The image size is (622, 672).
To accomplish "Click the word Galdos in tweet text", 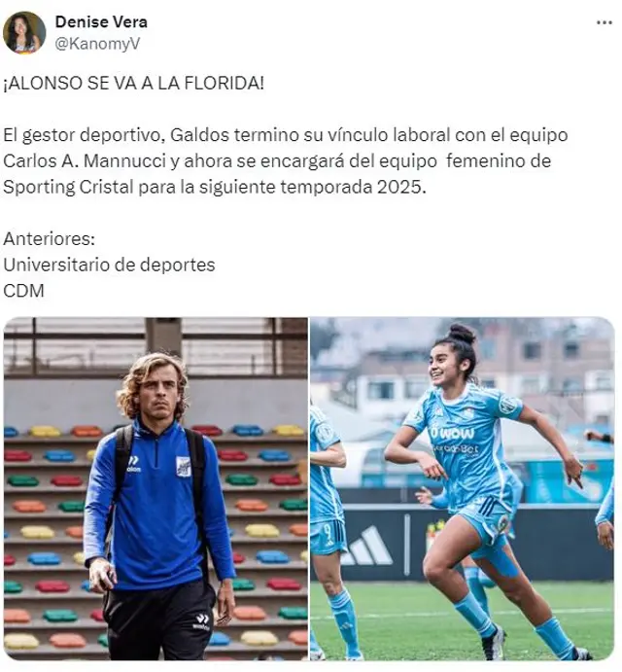I will pyautogui.click(x=199, y=135).
